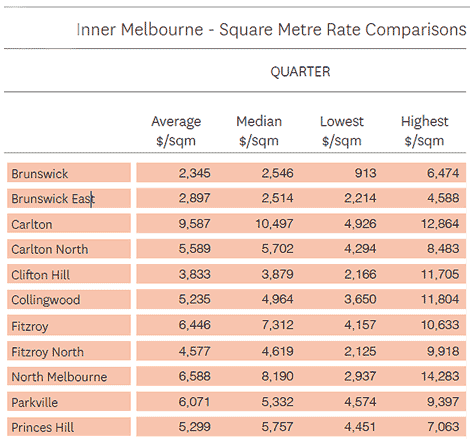470x439 pixels.
Task: Click Carlton's median value 10,497
Action: (274, 224)
